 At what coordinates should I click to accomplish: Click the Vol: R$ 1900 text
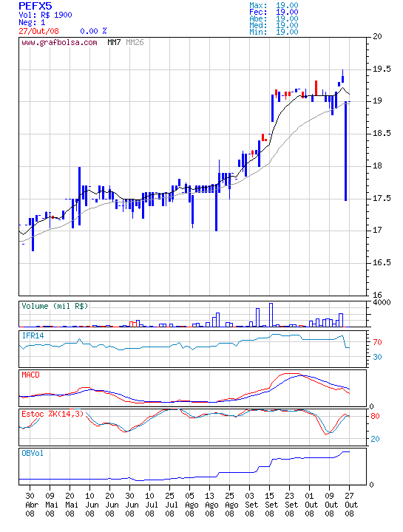(45, 15)
